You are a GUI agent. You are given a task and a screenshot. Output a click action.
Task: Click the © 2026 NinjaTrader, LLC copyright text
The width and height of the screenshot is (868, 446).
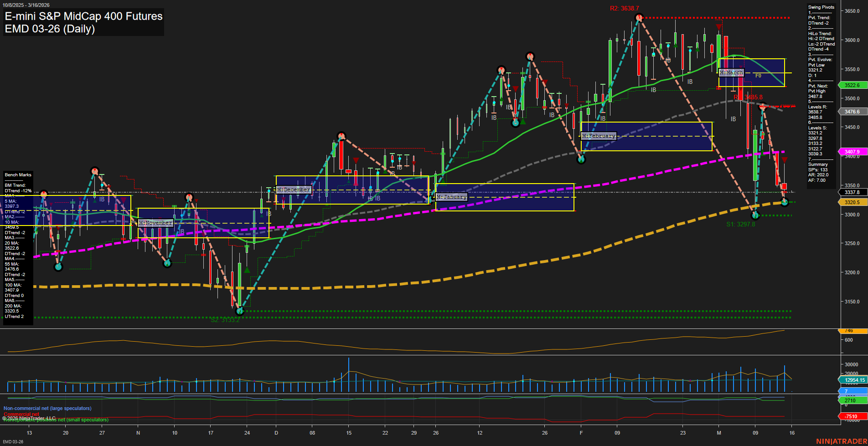(x=29, y=417)
